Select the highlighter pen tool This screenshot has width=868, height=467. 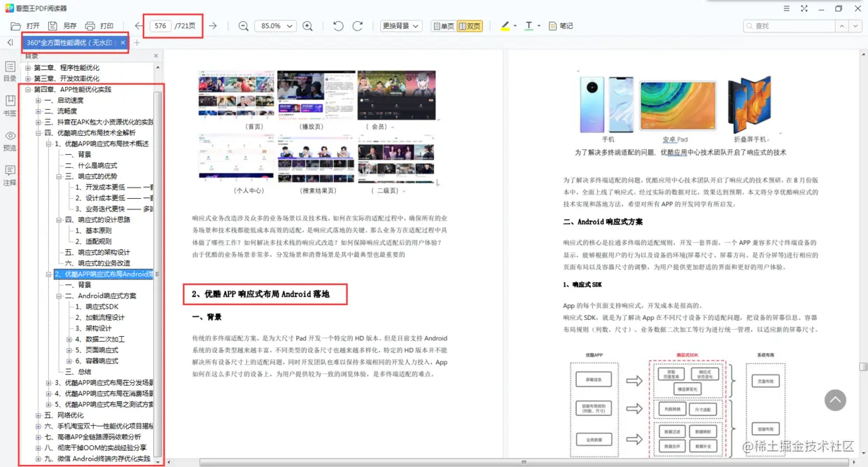(x=505, y=26)
